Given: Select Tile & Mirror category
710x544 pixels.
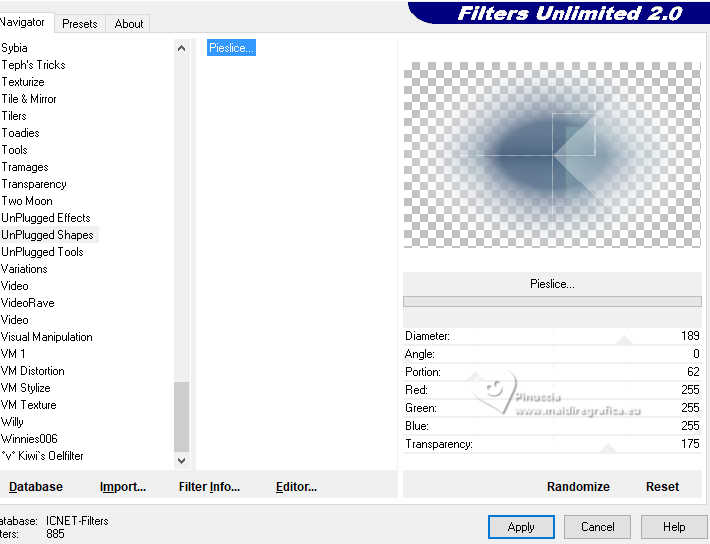Looking at the screenshot, I should click(29, 99).
